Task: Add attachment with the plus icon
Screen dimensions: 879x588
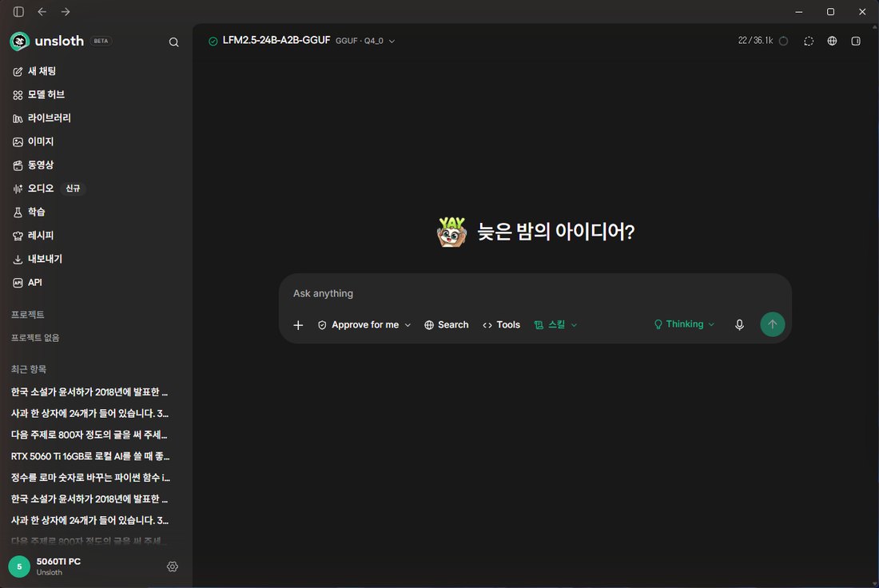Action: click(x=298, y=325)
